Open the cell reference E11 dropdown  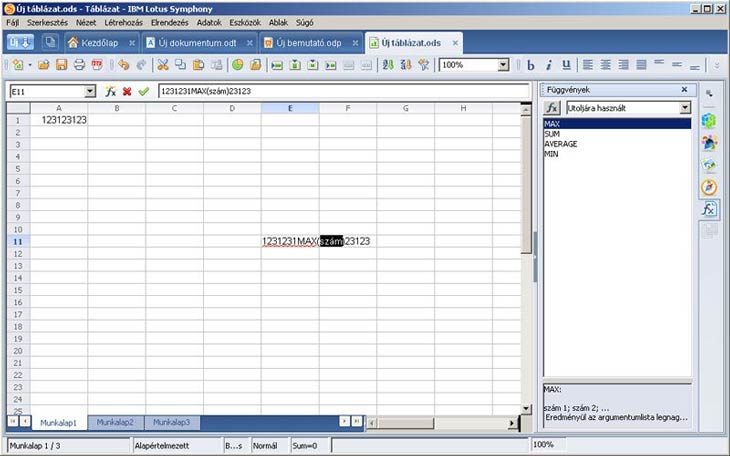click(90, 91)
